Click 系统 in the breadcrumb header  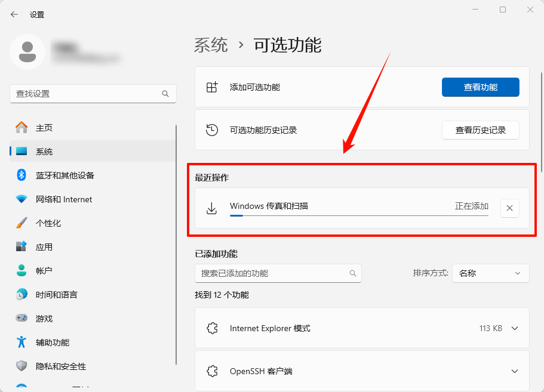210,45
